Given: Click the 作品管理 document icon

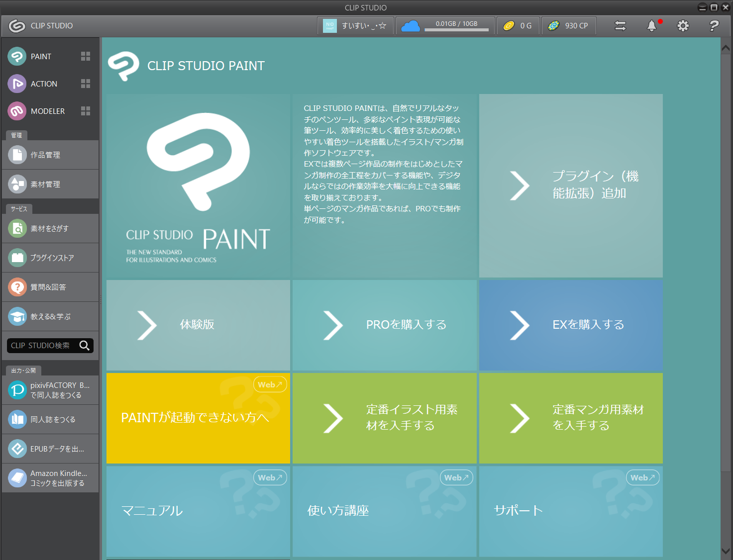Looking at the screenshot, I should (x=17, y=155).
